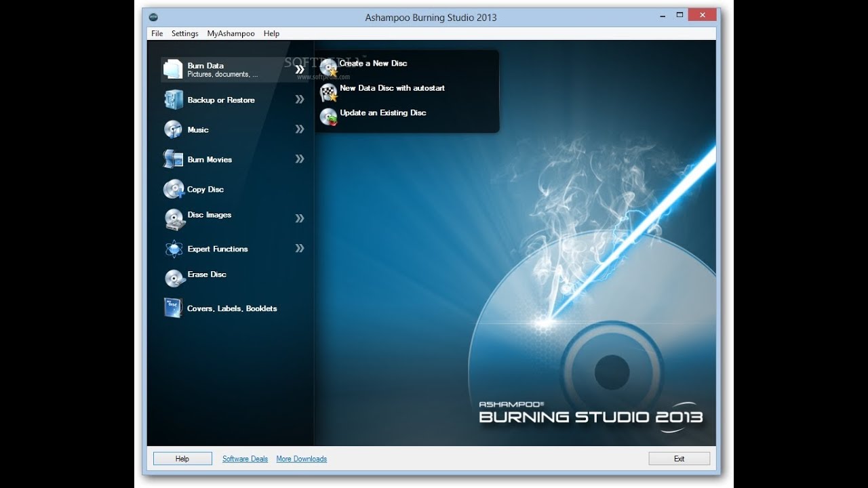Screen dimensions: 868x488
Task: Expand the Expert Functions submenu arrow
Action: pos(300,249)
